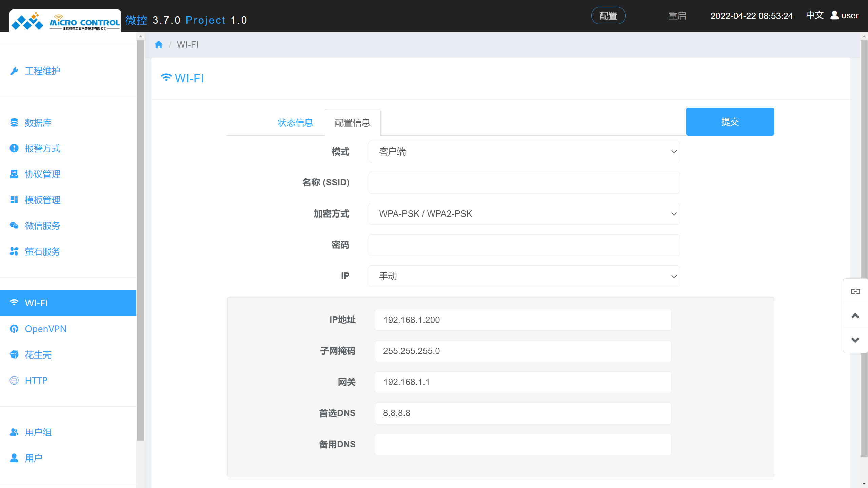Screen dimensions: 868x488
Task: Click the home breadcrumb icon
Action: 158,45
